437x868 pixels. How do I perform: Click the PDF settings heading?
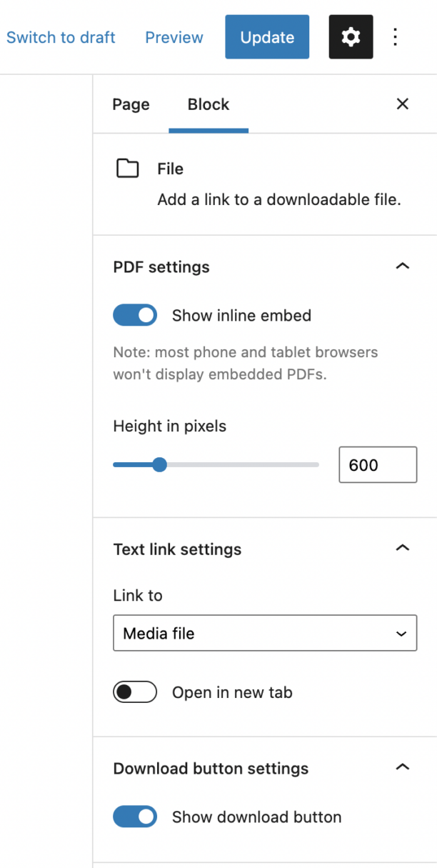(x=161, y=267)
